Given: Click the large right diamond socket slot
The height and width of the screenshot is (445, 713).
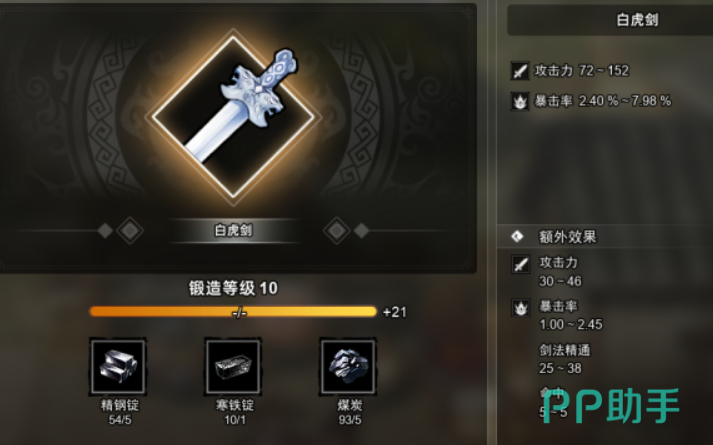Looking at the screenshot, I should pyautogui.click(x=336, y=230).
